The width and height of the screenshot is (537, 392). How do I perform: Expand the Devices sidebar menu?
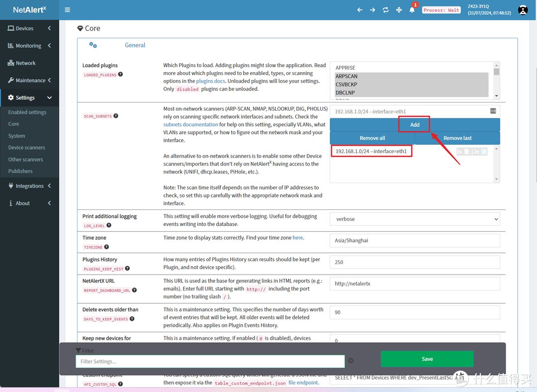click(x=29, y=28)
